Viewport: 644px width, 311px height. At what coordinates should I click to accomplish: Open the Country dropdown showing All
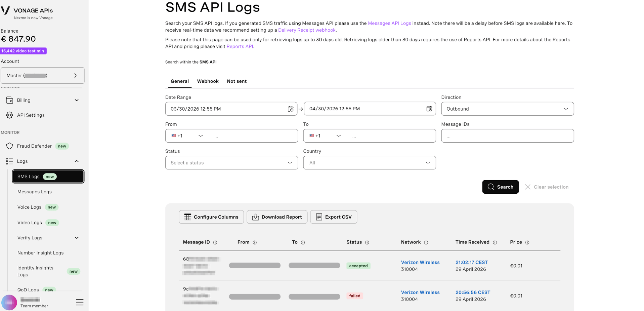(370, 163)
